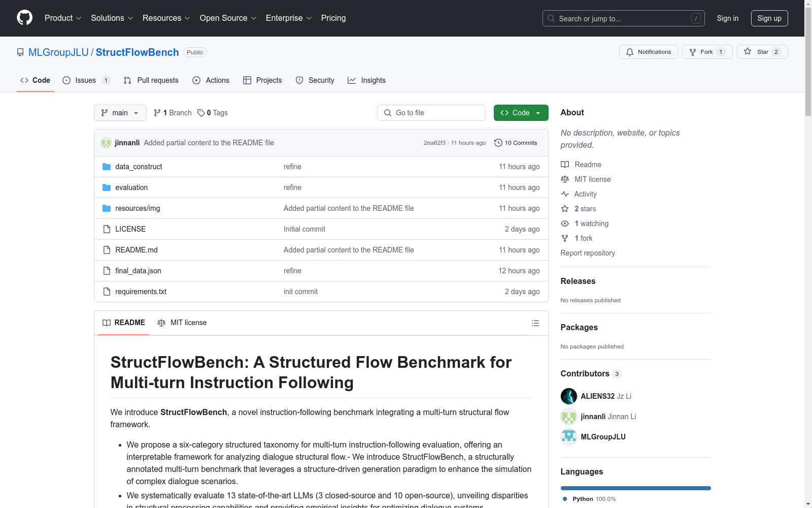Click the Go to file search field
Viewport: 812px width, 508px height.
[x=431, y=113]
